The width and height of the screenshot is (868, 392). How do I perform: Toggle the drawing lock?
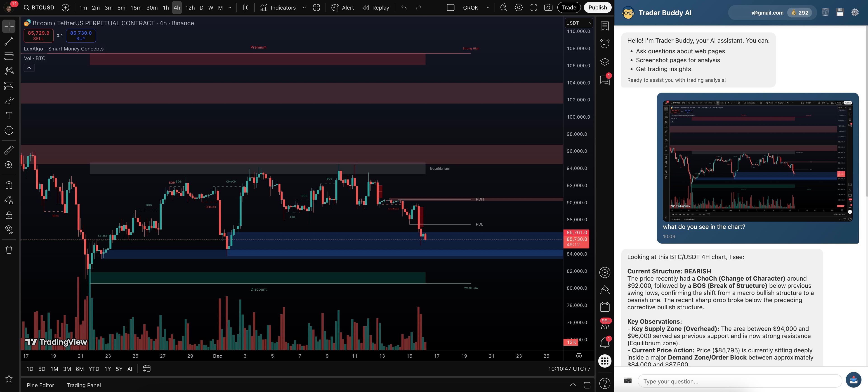[x=9, y=215]
